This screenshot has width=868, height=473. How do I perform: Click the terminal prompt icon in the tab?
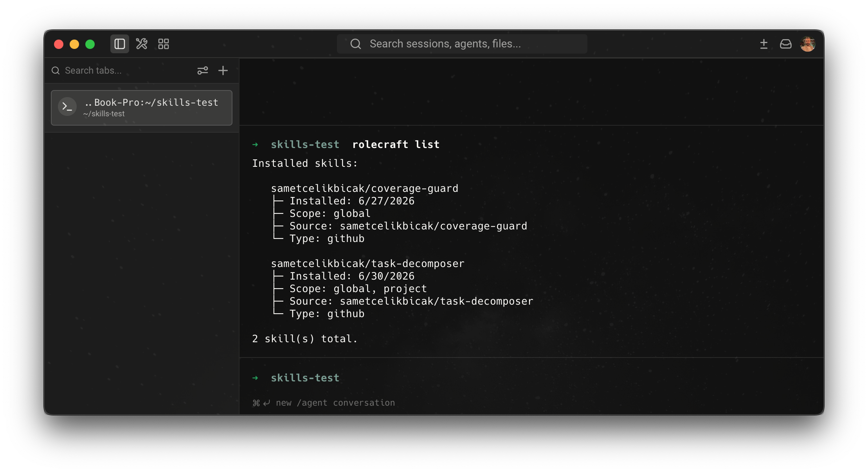(67, 107)
